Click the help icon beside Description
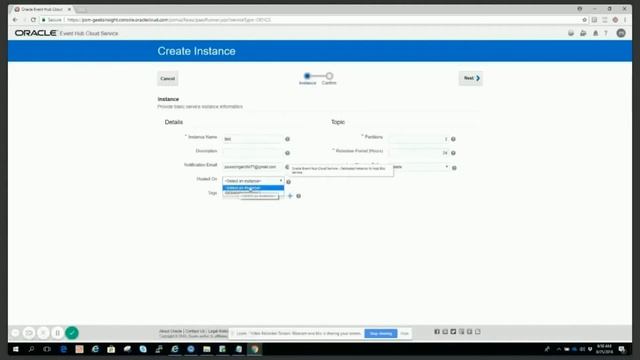640x360 pixels. pyautogui.click(x=287, y=153)
